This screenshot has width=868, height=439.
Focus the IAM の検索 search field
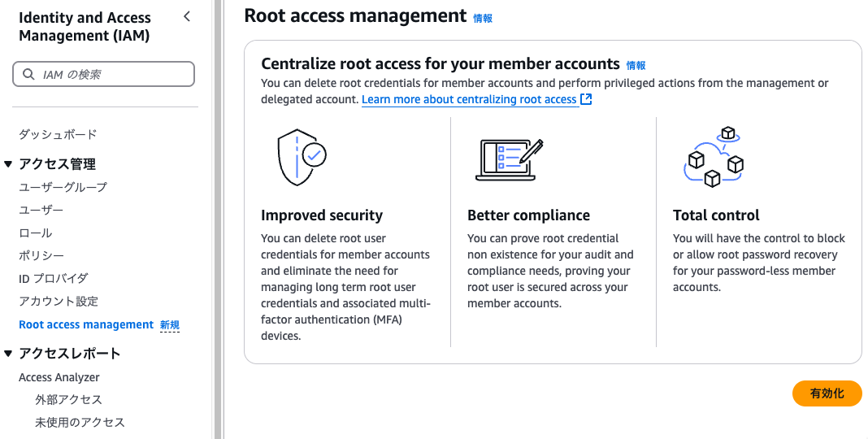pyautogui.click(x=103, y=74)
